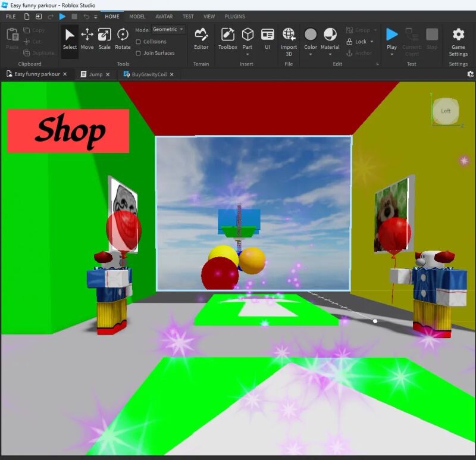The image size is (476, 460).
Task: Choose the Rotate tool
Action: [x=123, y=39]
